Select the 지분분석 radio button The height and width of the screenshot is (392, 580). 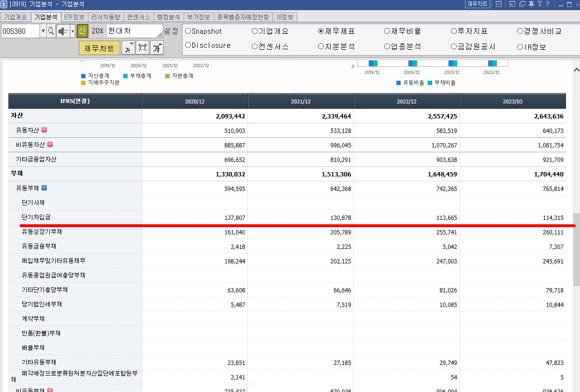(x=321, y=46)
